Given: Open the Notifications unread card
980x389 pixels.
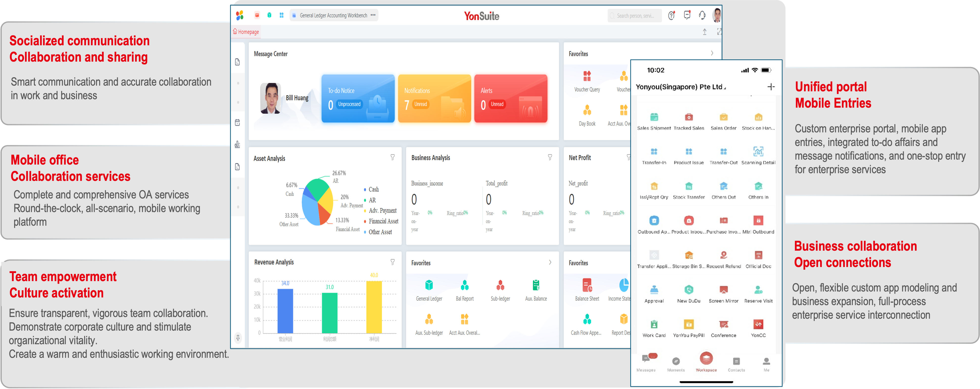Looking at the screenshot, I should click(x=434, y=98).
